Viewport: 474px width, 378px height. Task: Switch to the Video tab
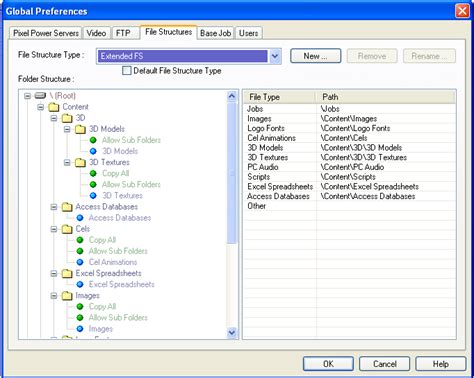point(96,33)
